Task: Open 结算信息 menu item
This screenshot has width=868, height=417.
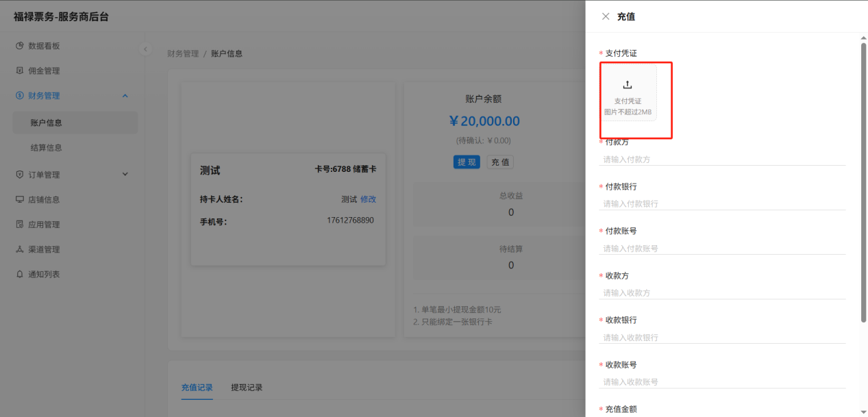Action: (x=47, y=148)
